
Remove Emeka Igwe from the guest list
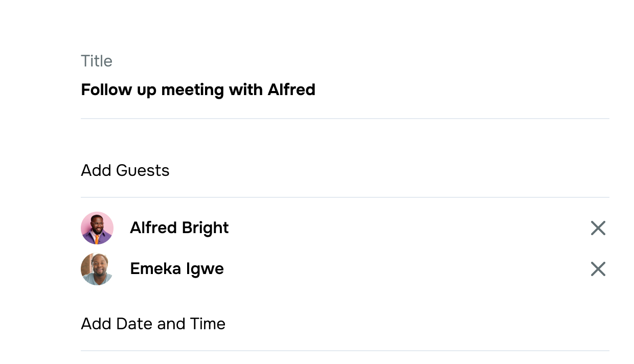pyautogui.click(x=598, y=269)
